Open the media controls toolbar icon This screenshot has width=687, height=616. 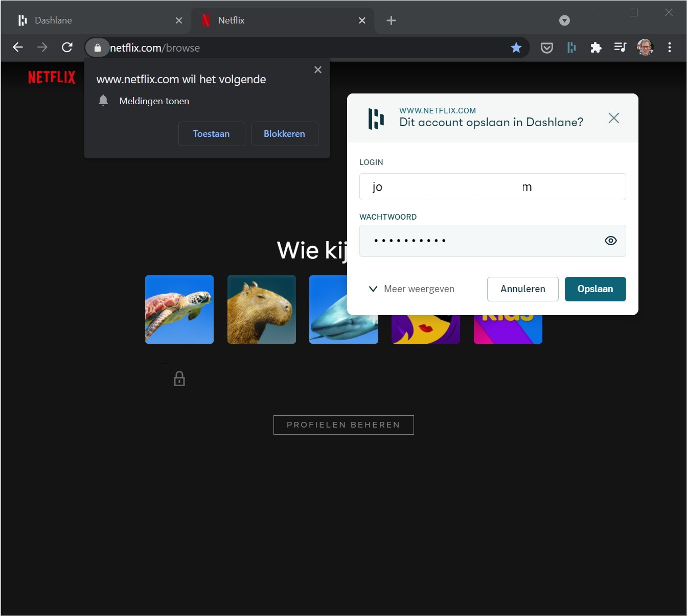point(620,48)
